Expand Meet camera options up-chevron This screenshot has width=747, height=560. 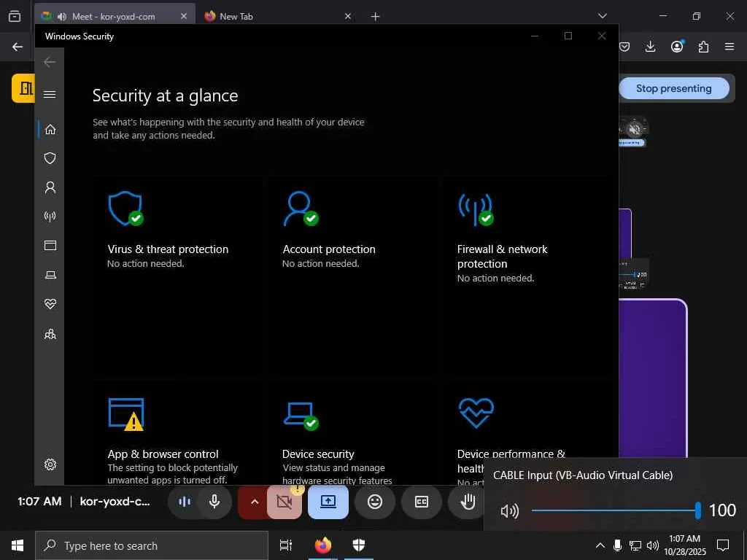coord(254,502)
